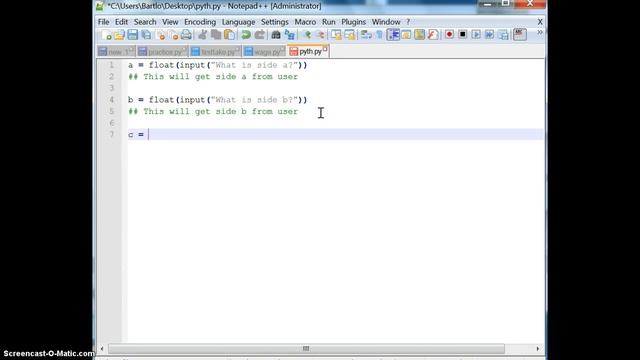Switch to the practice.py tab

coord(162,52)
